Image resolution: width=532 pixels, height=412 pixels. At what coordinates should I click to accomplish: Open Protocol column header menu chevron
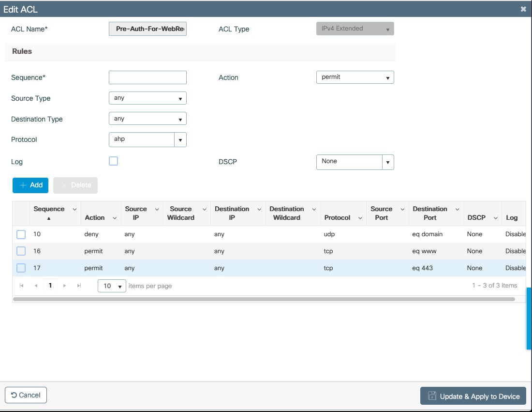(x=360, y=218)
